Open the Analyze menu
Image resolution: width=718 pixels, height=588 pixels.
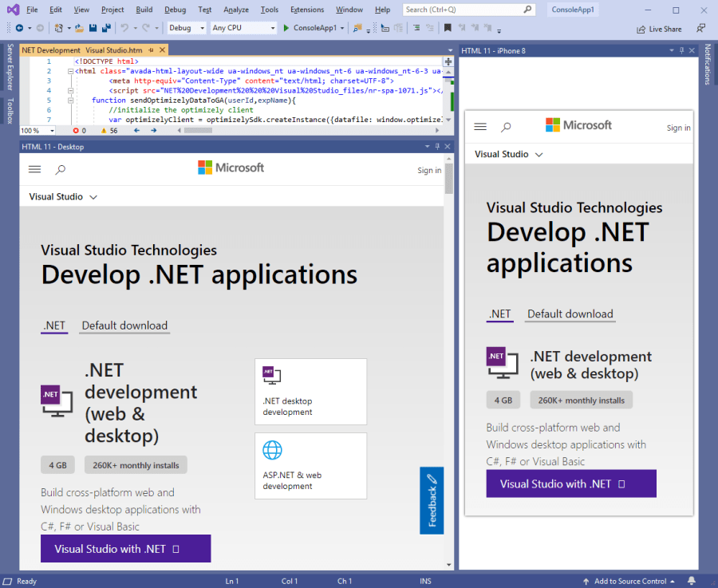(235, 10)
